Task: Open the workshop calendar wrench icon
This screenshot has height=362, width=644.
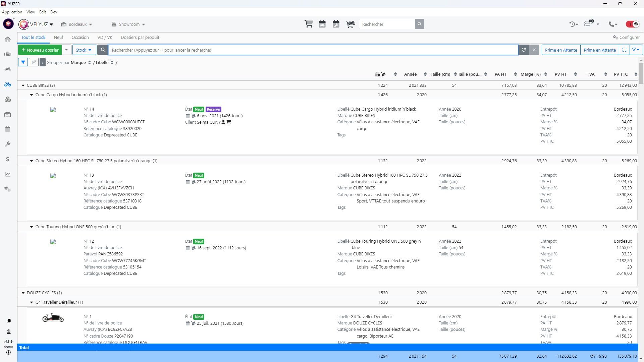Action: (x=336, y=24)
